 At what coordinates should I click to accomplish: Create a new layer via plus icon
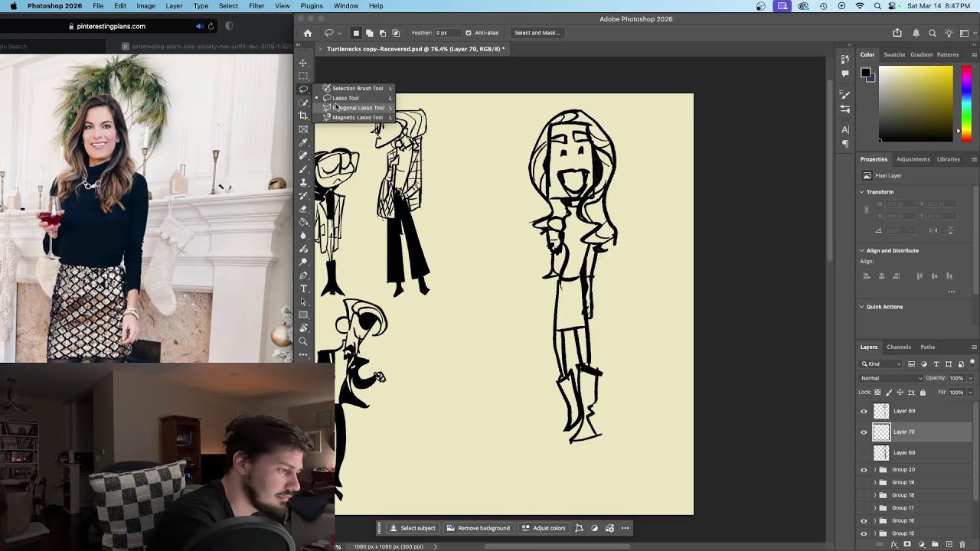coord(949,545)
